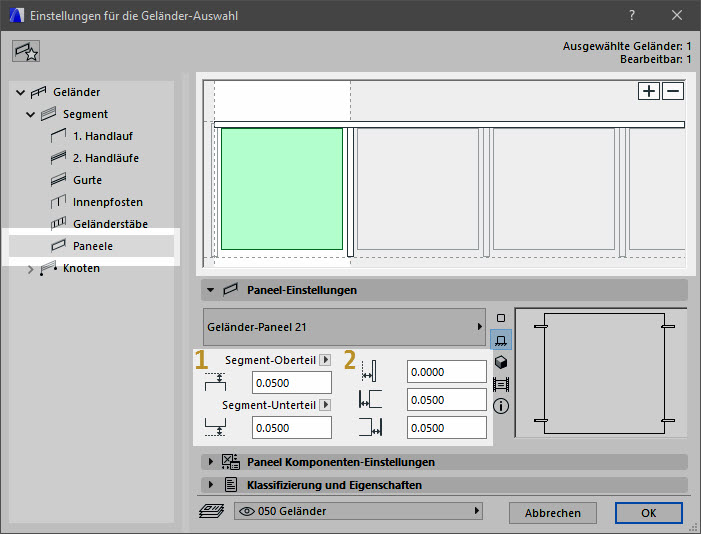The image size is (701, 534).
Task: Expand Klassifizierung und Eigenschaften section
Action: coord(211,484)
